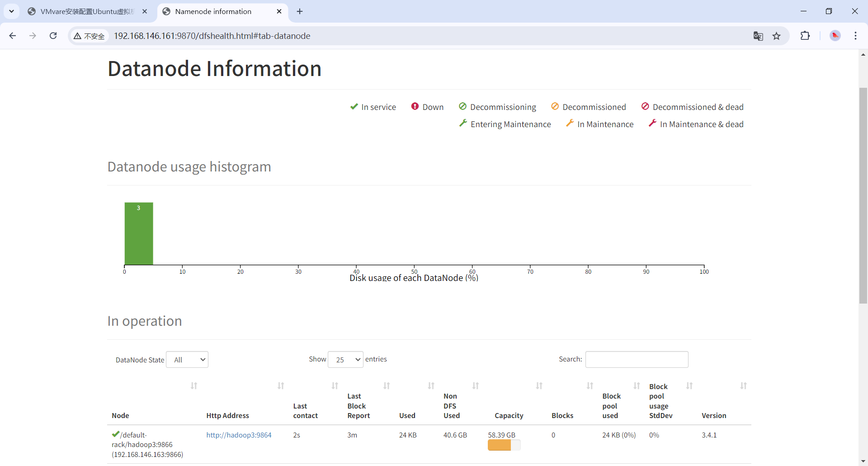Click the Last contact value 2s
This screenshot has height=466, width=868.
(297, 435)
